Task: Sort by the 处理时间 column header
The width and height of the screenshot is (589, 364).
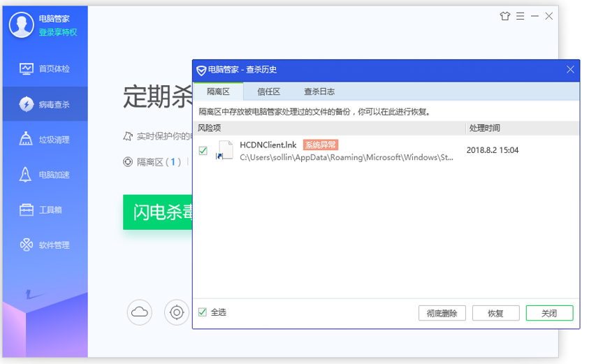Action: tap(485, 129)
